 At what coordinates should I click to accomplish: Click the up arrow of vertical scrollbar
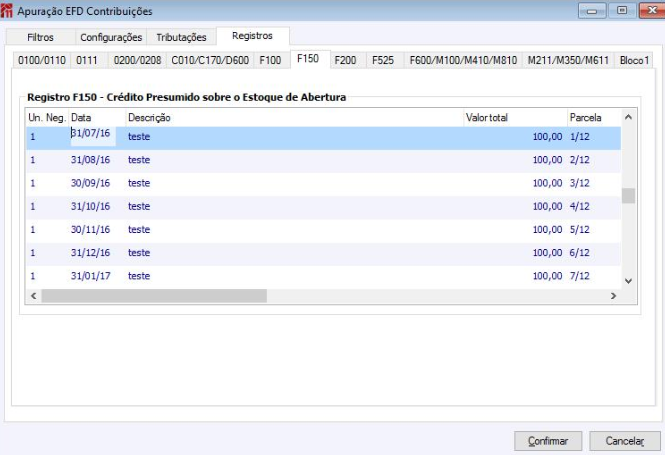coord(629,117)
